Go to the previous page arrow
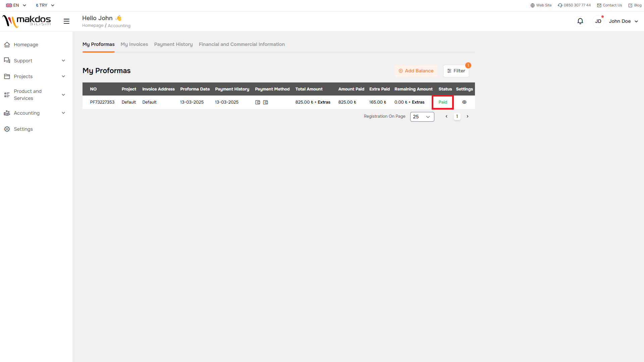 446,116
